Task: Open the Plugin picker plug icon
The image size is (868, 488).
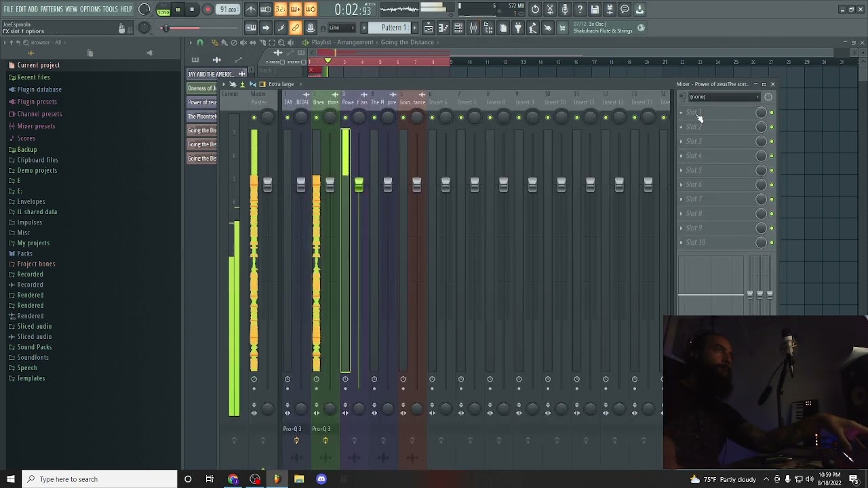Action: click(x=518, y=28)
